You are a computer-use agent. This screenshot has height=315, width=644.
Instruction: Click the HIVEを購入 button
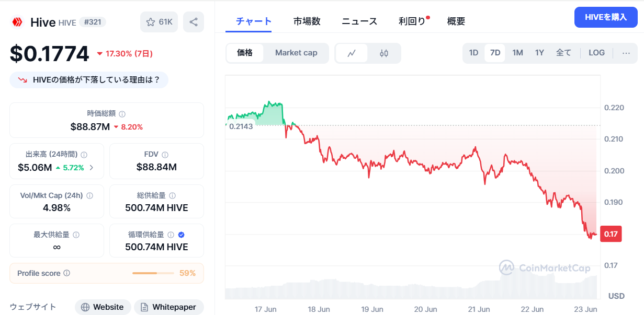click(x=606, y=17)
